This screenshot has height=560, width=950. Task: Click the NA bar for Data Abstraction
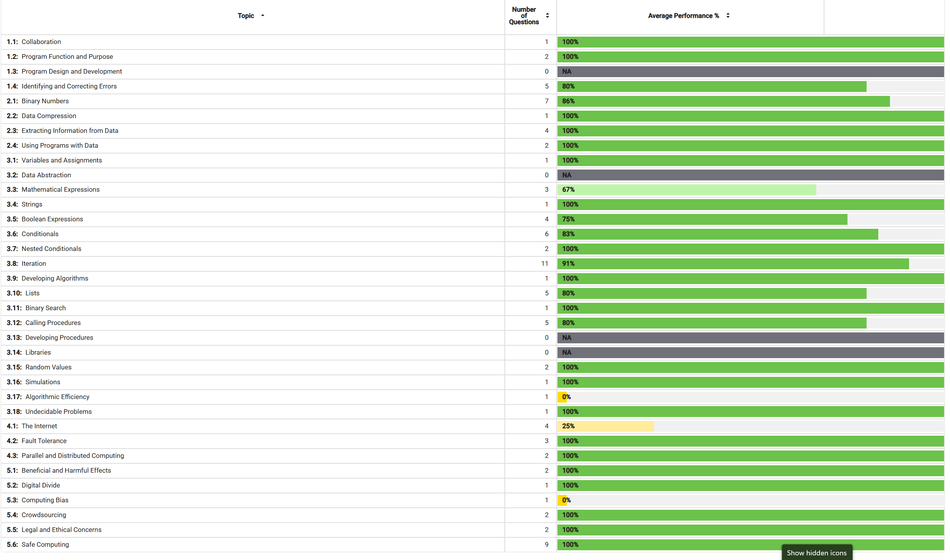[x=750, y=175]
